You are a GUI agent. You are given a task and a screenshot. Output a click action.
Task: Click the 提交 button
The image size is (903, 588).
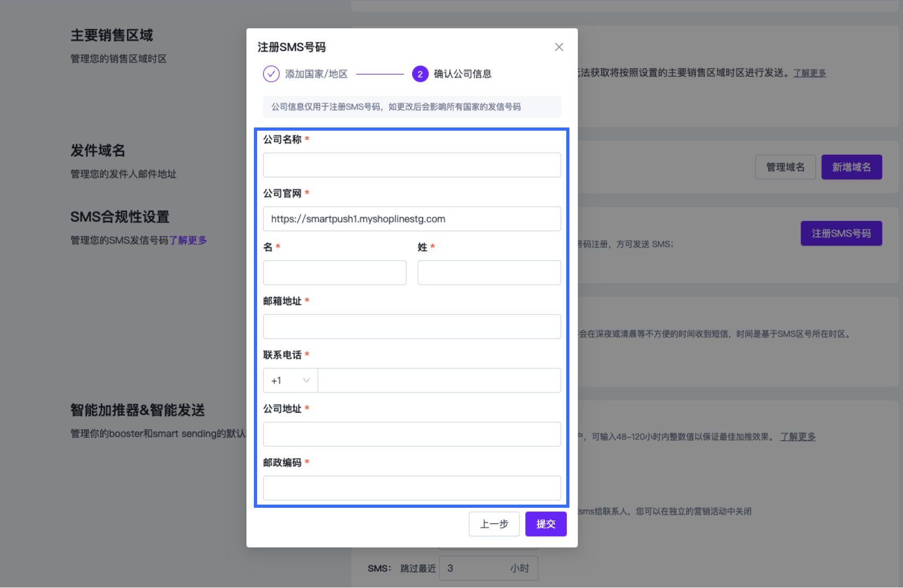click(x=546, y=524)
